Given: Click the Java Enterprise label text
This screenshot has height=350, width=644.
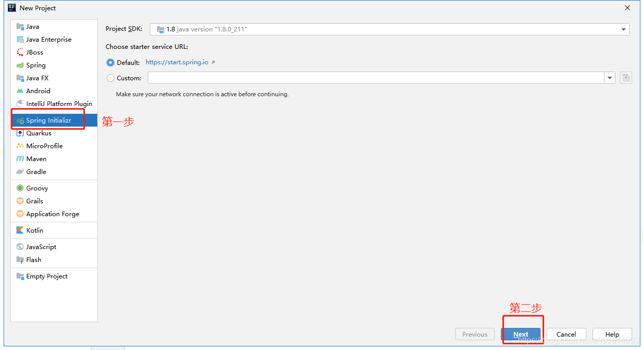Looking at the screenshot, I should point(49,40).
